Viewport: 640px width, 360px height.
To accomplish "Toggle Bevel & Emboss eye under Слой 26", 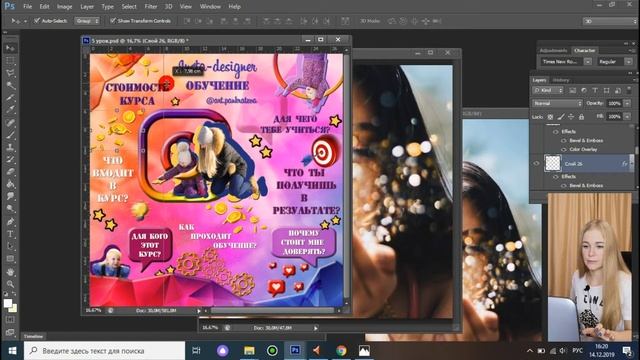I will [x=564, y=186].
